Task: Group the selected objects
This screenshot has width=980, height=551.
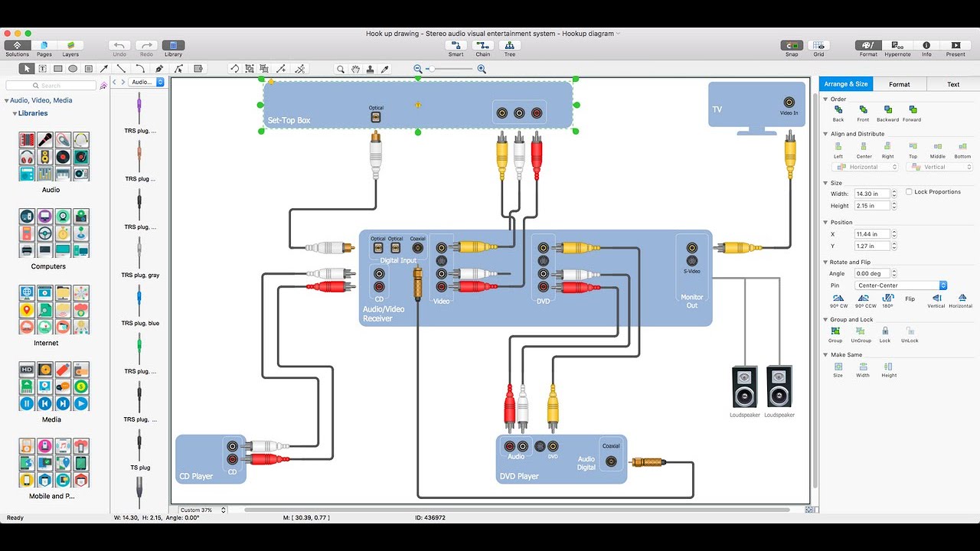Action: pos(835,334)
